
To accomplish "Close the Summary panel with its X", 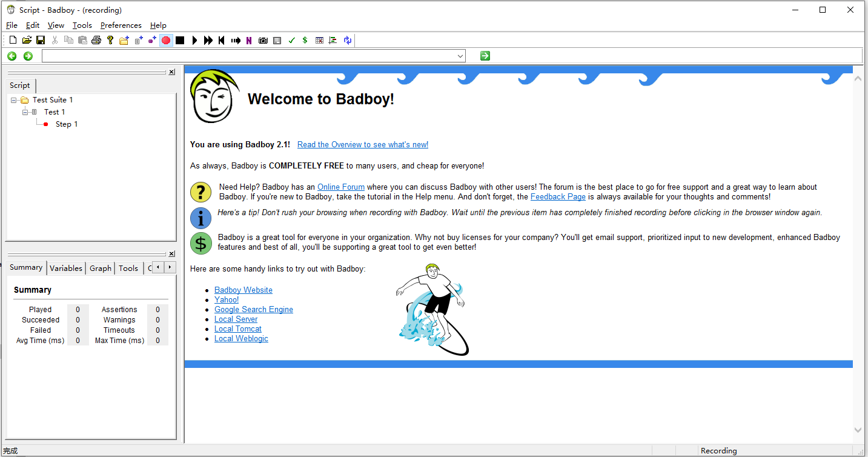I will coord(171,254).
